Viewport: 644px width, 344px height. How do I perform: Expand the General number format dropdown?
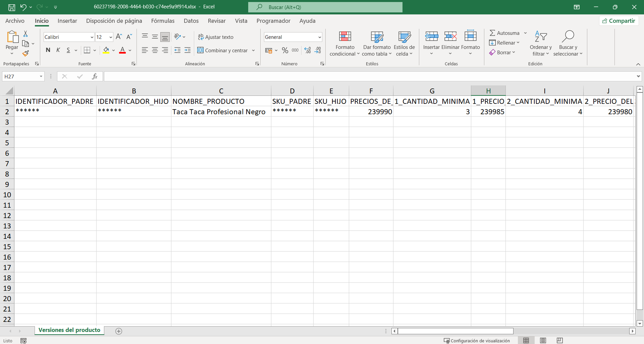pyautogui.click(x=319, y=37)
